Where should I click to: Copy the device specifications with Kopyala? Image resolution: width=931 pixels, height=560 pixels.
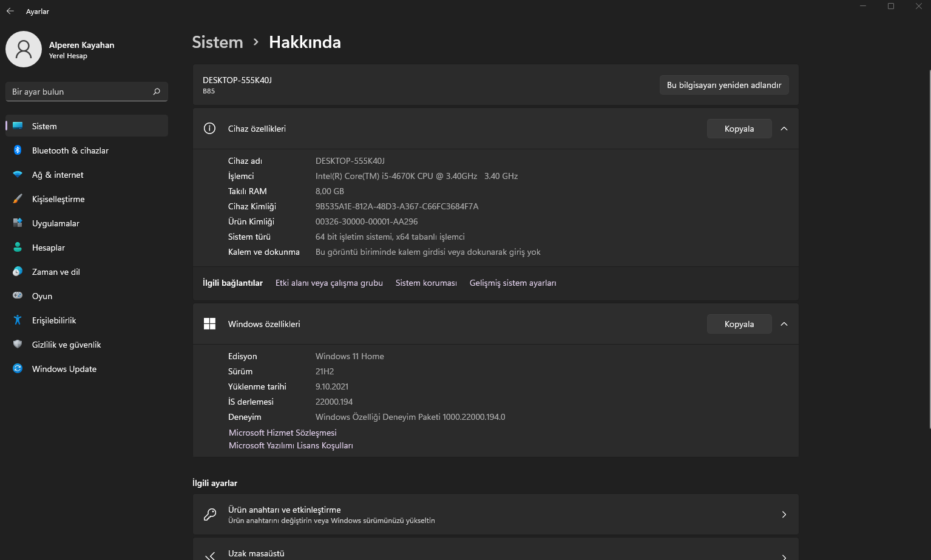[x=739, y=129]
